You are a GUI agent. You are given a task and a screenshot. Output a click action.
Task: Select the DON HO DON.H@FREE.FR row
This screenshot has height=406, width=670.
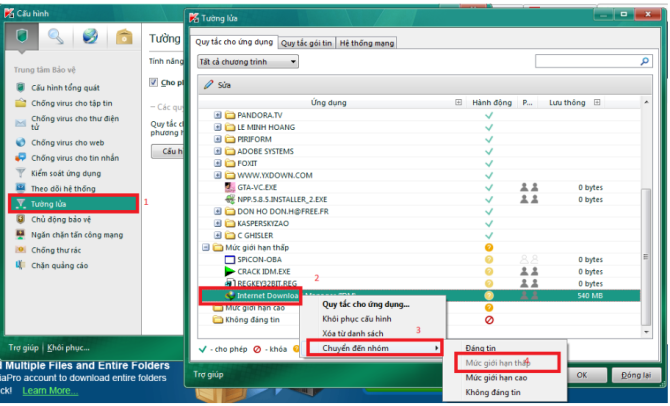(x=419, y=211)
